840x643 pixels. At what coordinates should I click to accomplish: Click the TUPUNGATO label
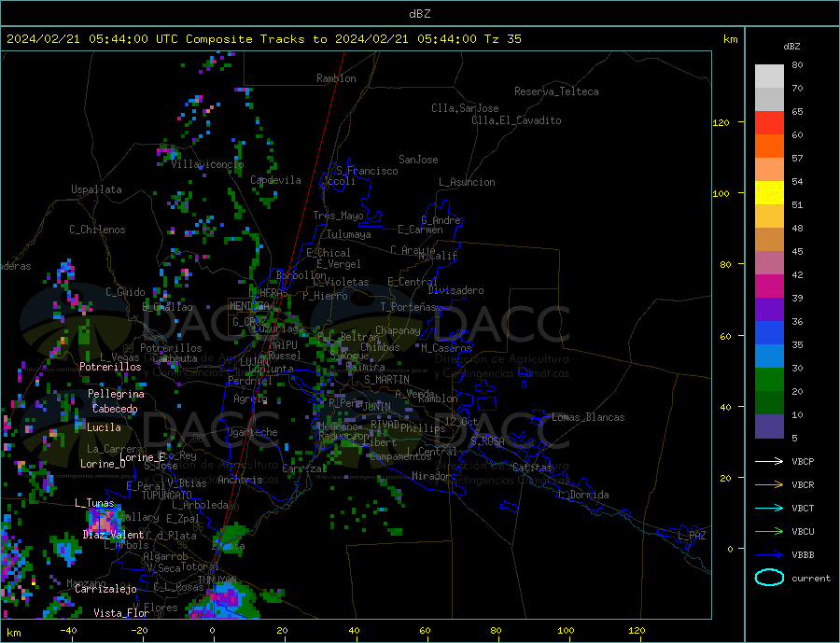167,496
